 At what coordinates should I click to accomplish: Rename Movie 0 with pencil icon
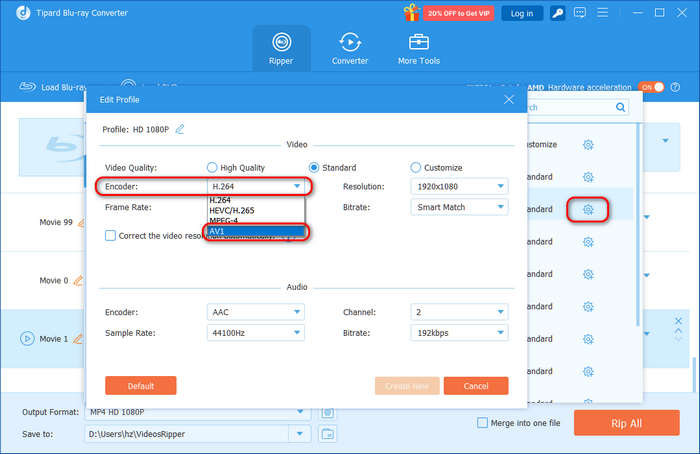pos(78,280)
